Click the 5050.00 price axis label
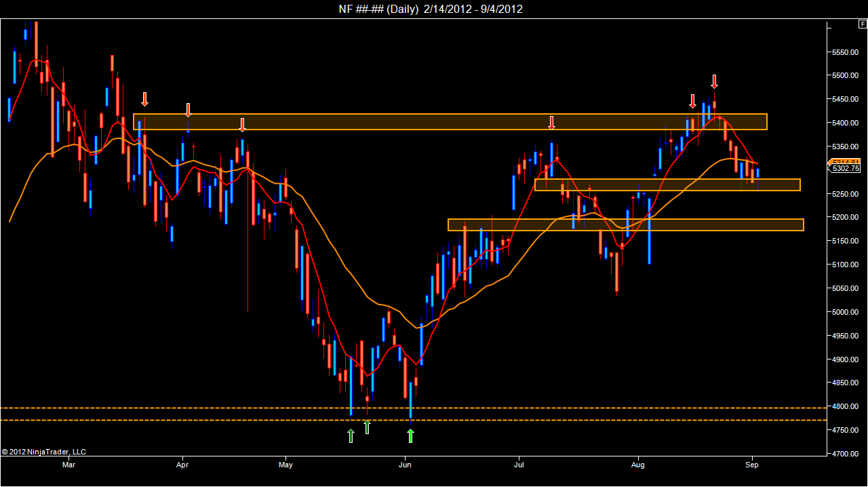The width and height of the screenshot is (868, 487). pos(846,288)
